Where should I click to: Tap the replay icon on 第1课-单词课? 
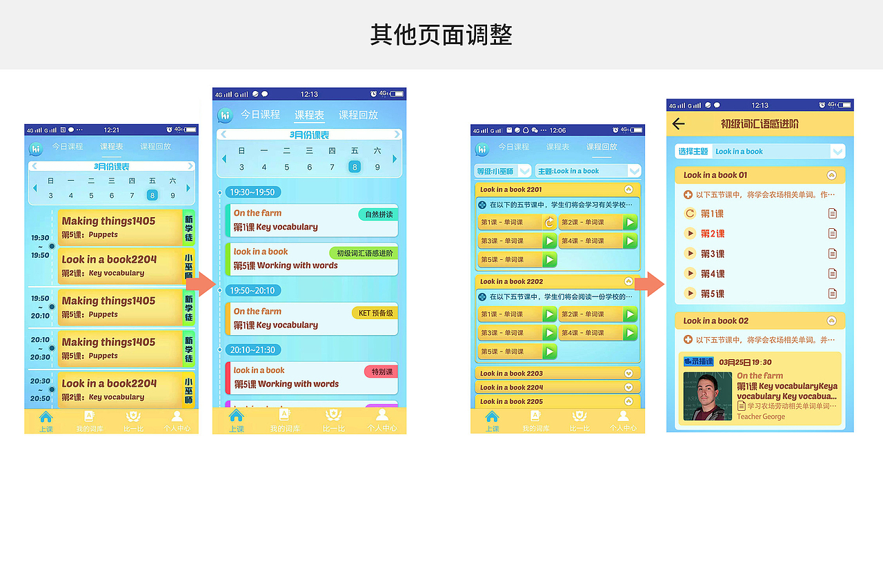550,221
